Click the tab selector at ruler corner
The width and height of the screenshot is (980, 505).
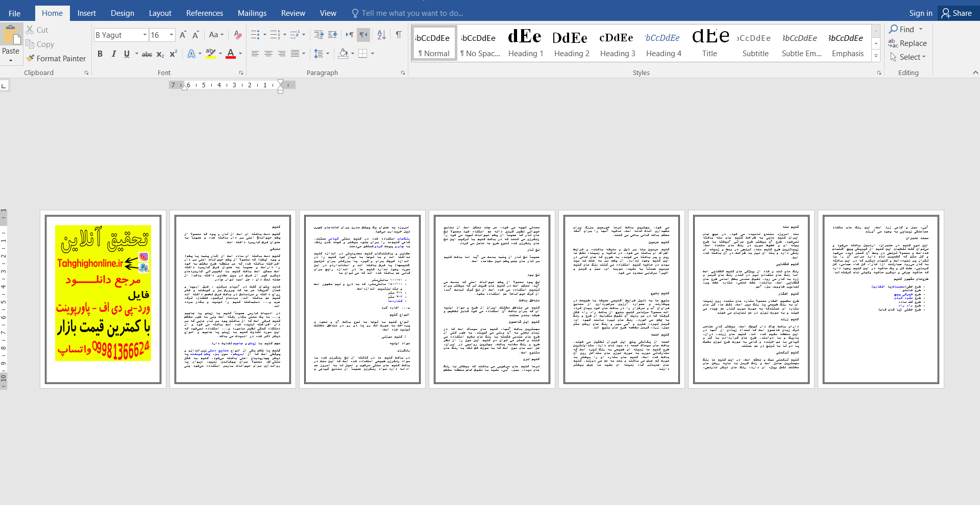coord(4,86)
